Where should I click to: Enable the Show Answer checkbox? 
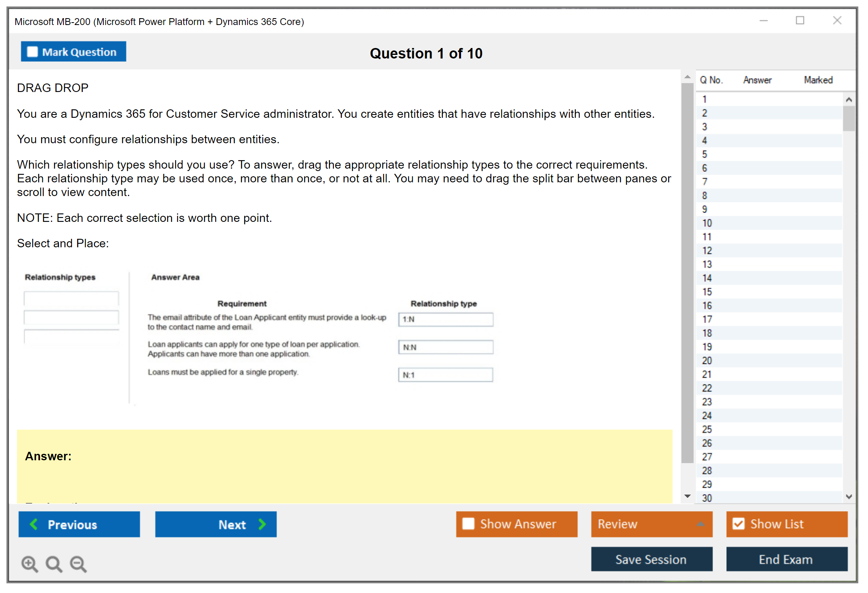tap(468, 524)
